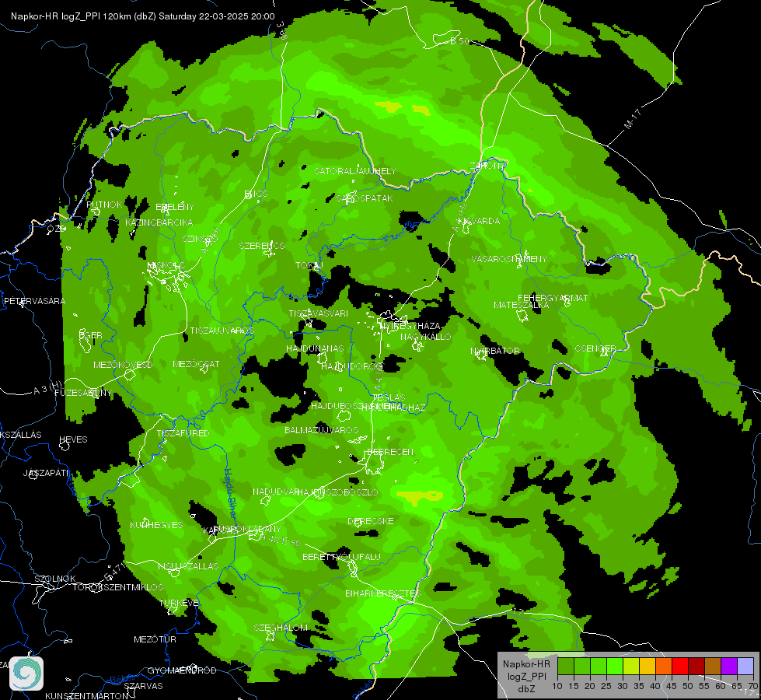Click the HAJDUNANAS city label
The height and width of the screenshot is (700, 761).
pos(315,348)
